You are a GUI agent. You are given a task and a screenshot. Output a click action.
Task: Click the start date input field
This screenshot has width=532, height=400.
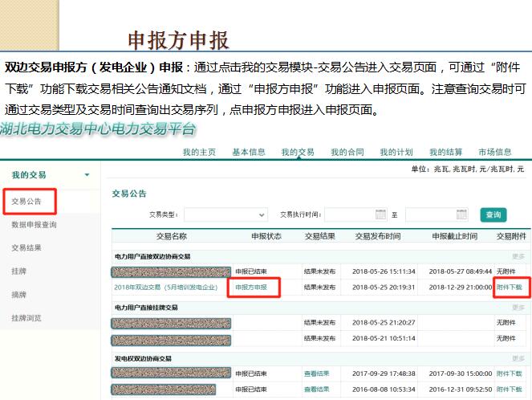click(350, 215)
